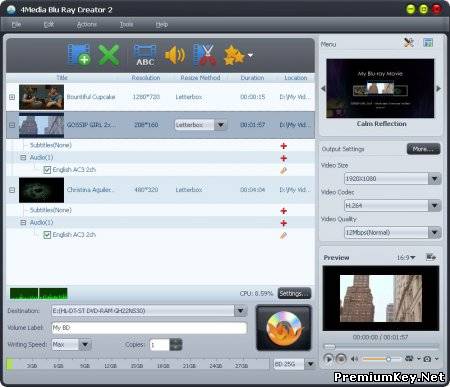Image resolution: width=450 pixels, height=387 pixels.
Task: Select the Christina Aguilera video thumbnail
Action: point(41,190)
